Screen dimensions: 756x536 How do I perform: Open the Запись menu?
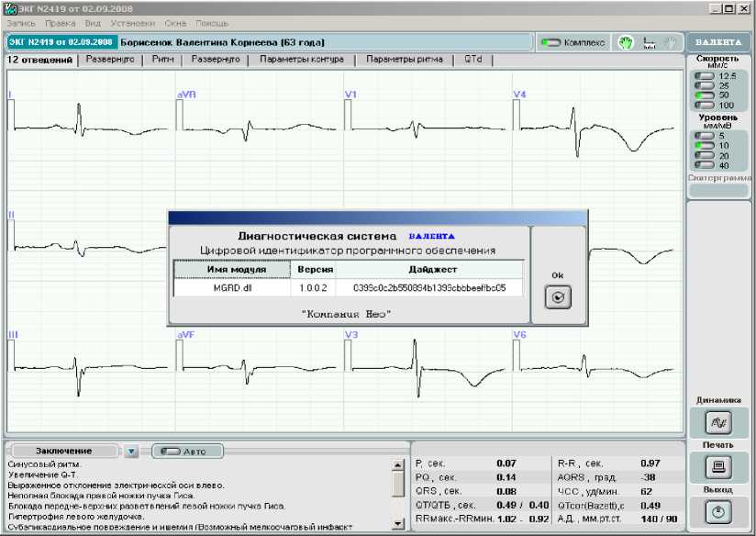point(21,21)
